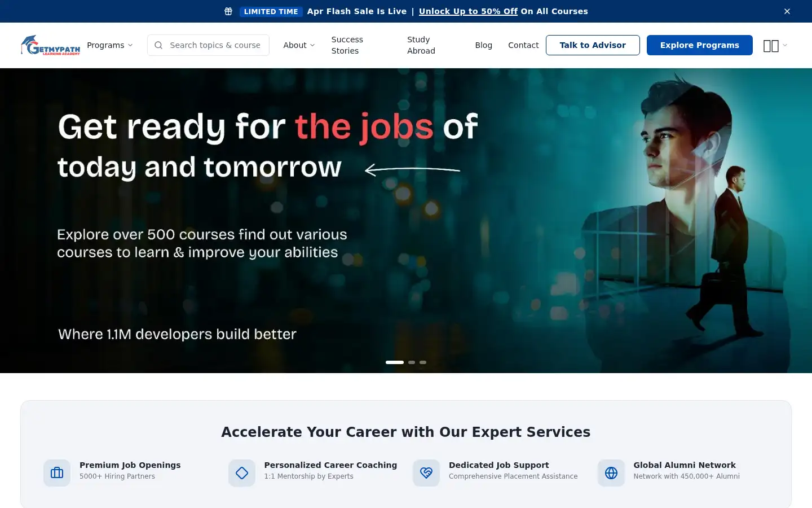Open the language selector icon
This screenshot has width=812, height=508.
tap(771, 46)
